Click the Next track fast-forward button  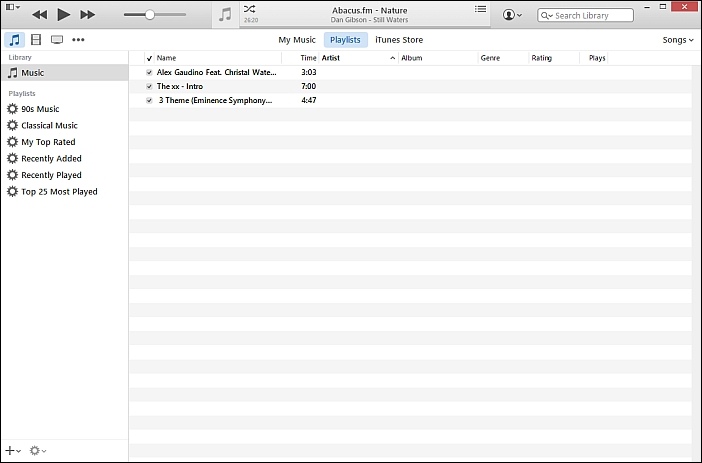click(87, 15)
